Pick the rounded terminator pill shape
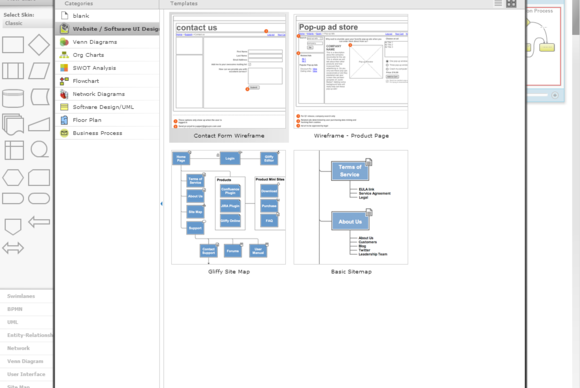 point(39,199)
